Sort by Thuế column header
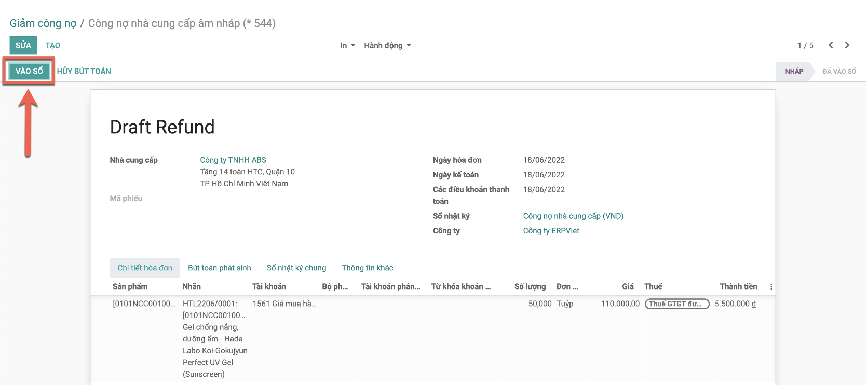Image resolution: width=868 pixels, height=386 pixels. pos(653,286)
